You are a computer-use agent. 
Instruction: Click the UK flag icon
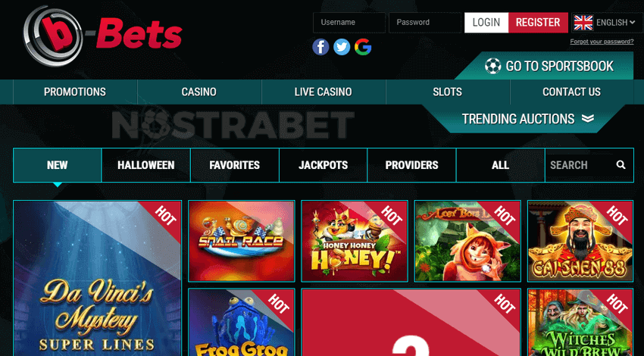583,23
